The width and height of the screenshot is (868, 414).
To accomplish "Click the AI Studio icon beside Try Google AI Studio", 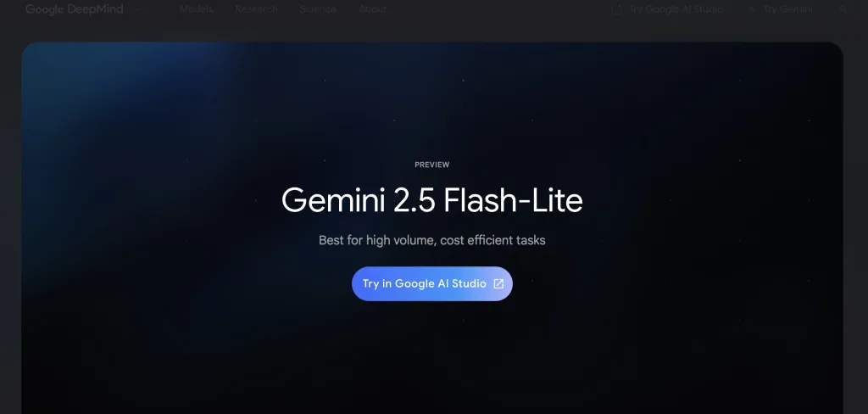I will [617, 9].
